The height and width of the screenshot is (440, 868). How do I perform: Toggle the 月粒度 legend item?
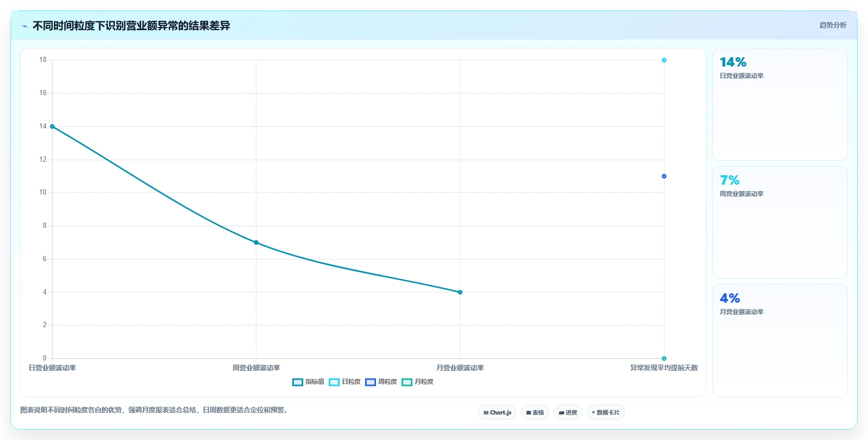[x=418, y=382]
